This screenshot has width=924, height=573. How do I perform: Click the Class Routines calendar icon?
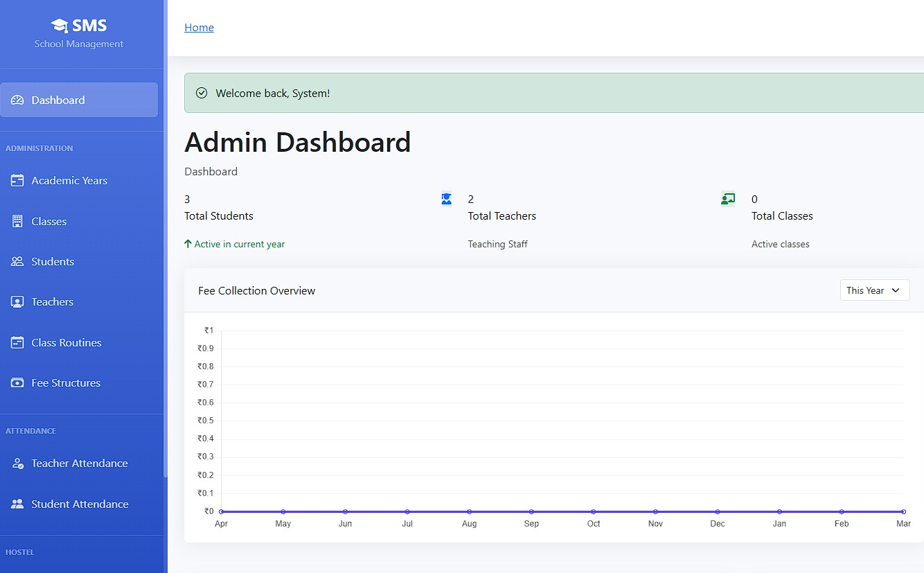17,343
